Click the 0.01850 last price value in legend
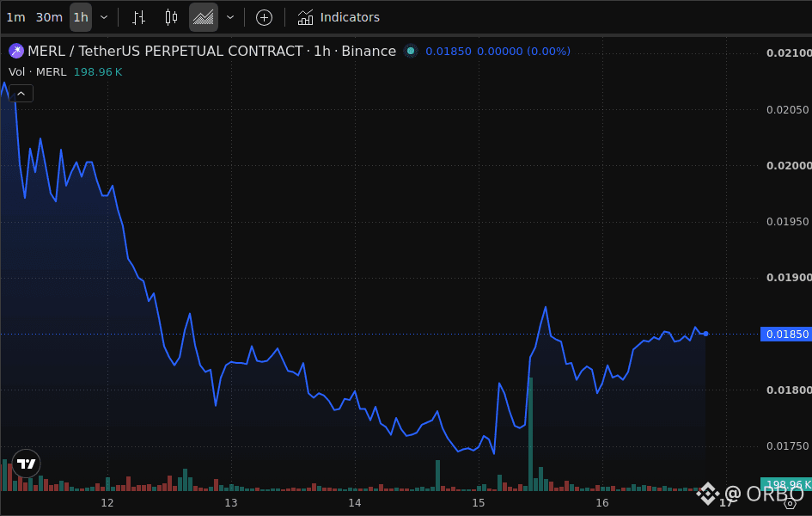This screenshot has width=812, height=516. [449, 52]
